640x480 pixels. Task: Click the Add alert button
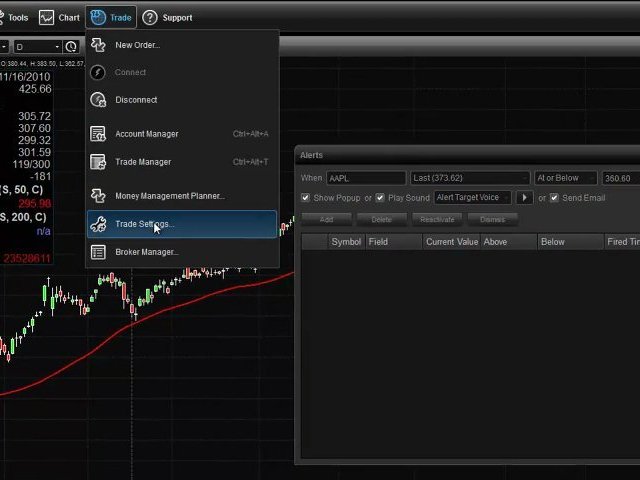point(327,220)
